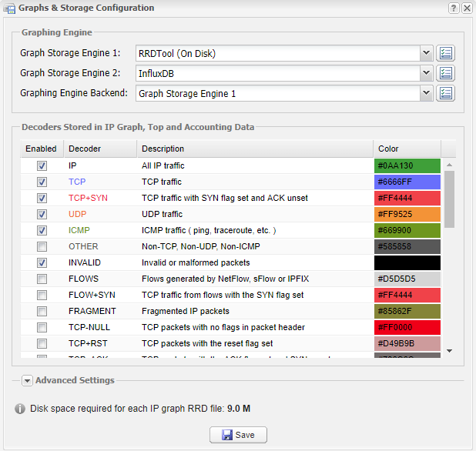Close the configuration dialog
Image resolution: width=476 pixels, height=451 pixels.
pos(467,8)
